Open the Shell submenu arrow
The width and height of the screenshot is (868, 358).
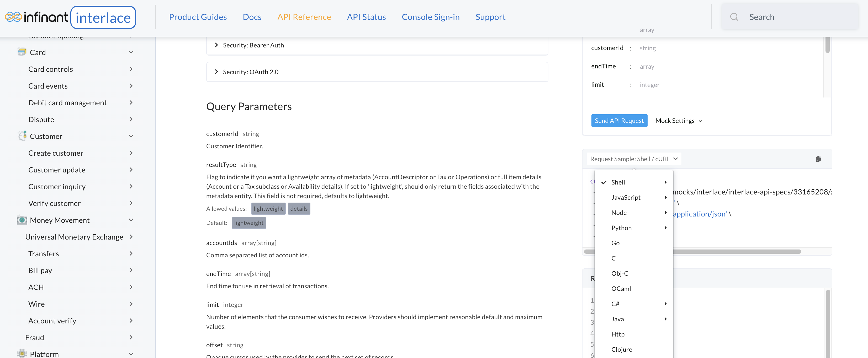tap(665, 182)
